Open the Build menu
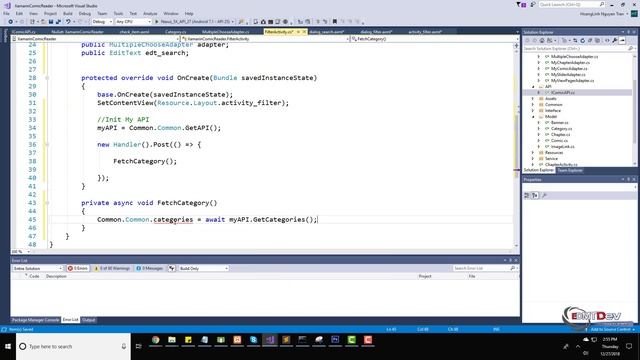The image size is (640, 360). pyautogui.click(x=68, y=13)
